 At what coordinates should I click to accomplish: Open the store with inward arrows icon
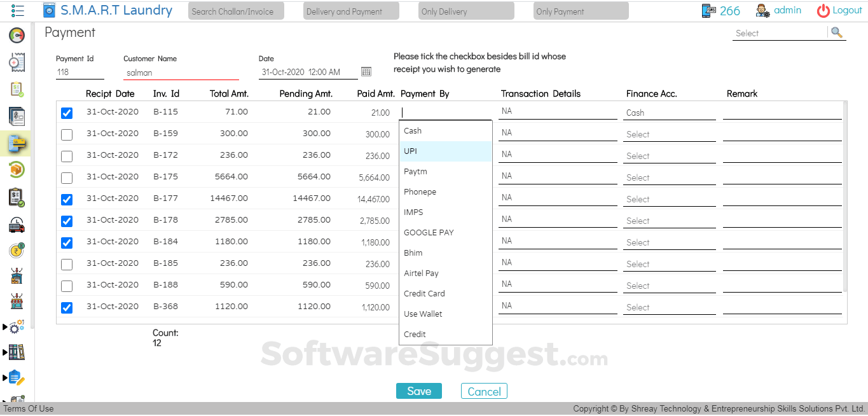pos(17,302)
